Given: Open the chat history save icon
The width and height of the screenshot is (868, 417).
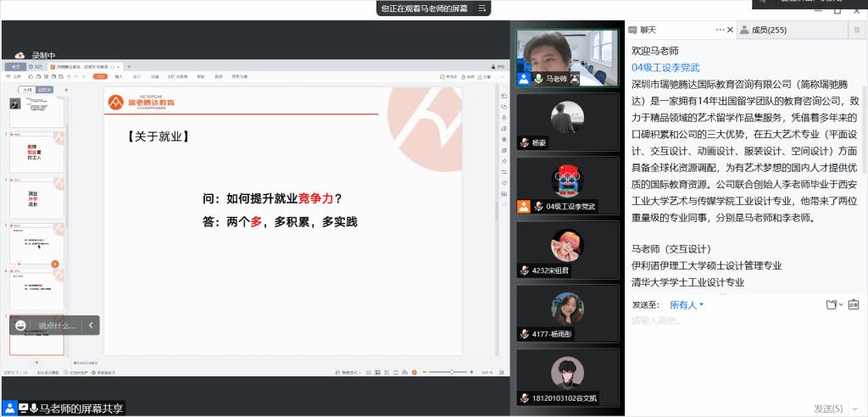Looking at the screenshot, I should [854, 304].
